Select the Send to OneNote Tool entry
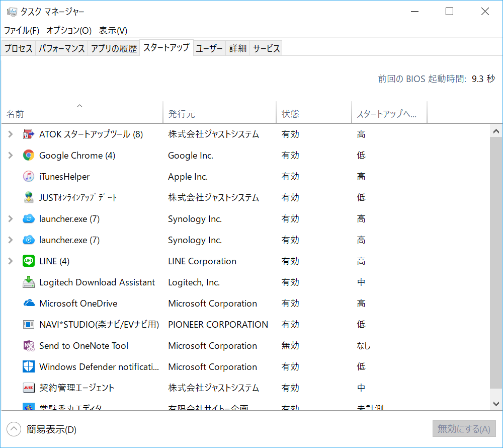 tap(83, 346)
